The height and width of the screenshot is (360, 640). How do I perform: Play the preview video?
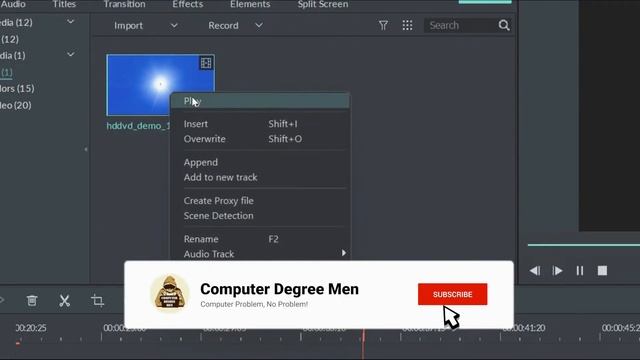(557, 271)
